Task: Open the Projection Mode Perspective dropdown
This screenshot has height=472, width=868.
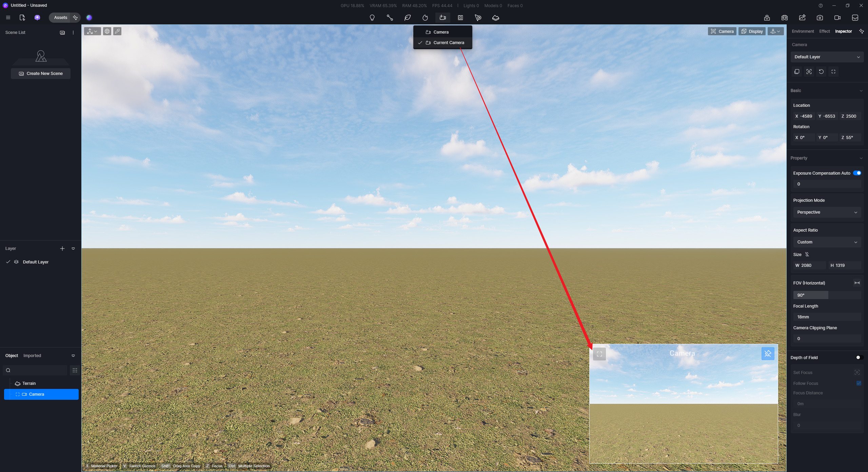Action: [x=827, y=212]
